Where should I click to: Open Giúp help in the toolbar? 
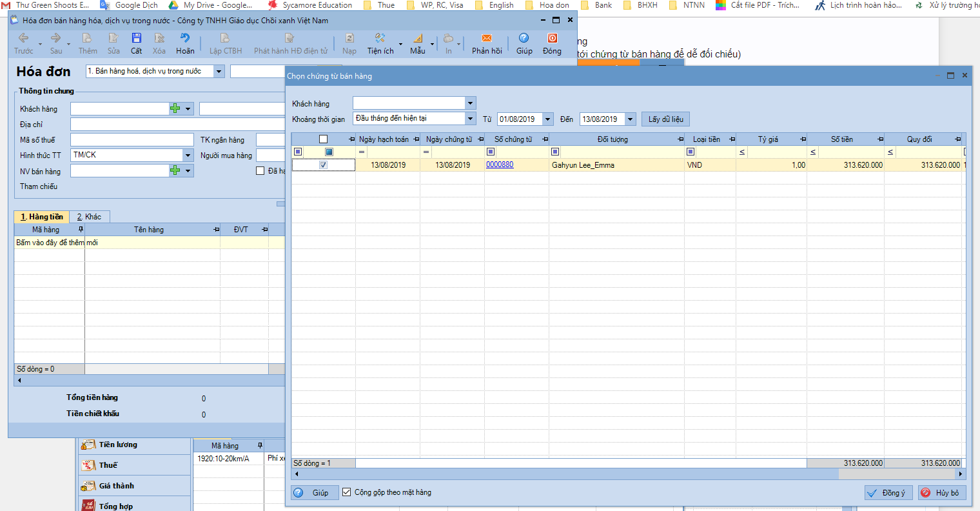click(x=524, y=43)
